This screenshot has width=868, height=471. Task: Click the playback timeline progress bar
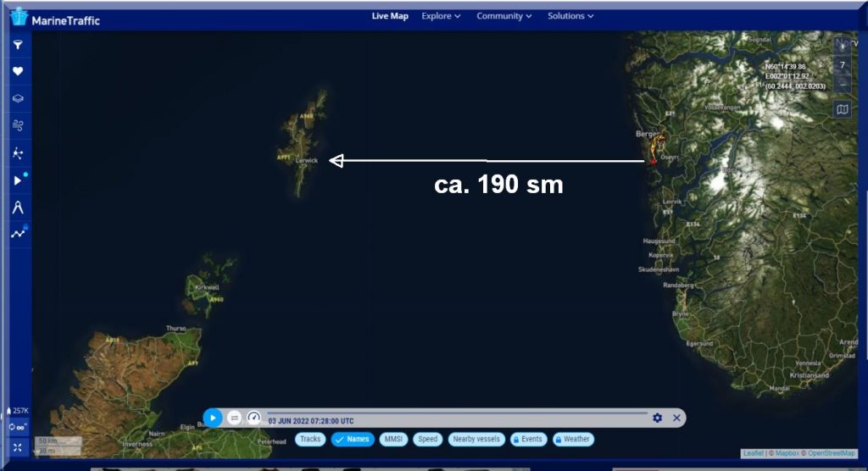coord(458,413)
